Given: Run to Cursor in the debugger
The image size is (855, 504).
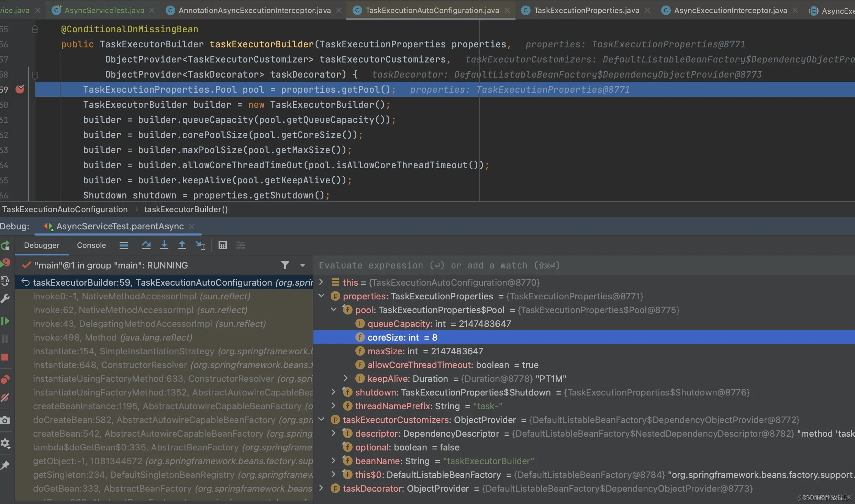Looking at the screenshot, I should [200, 245].
